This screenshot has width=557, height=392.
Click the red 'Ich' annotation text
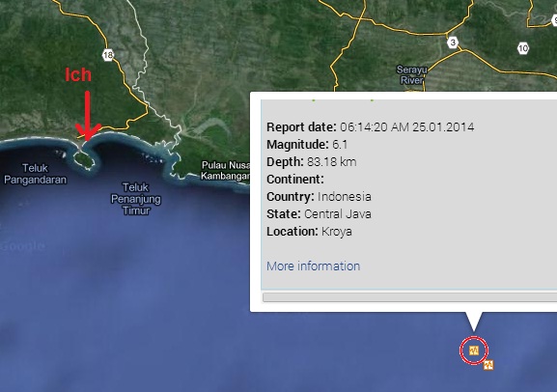[78, 74]
